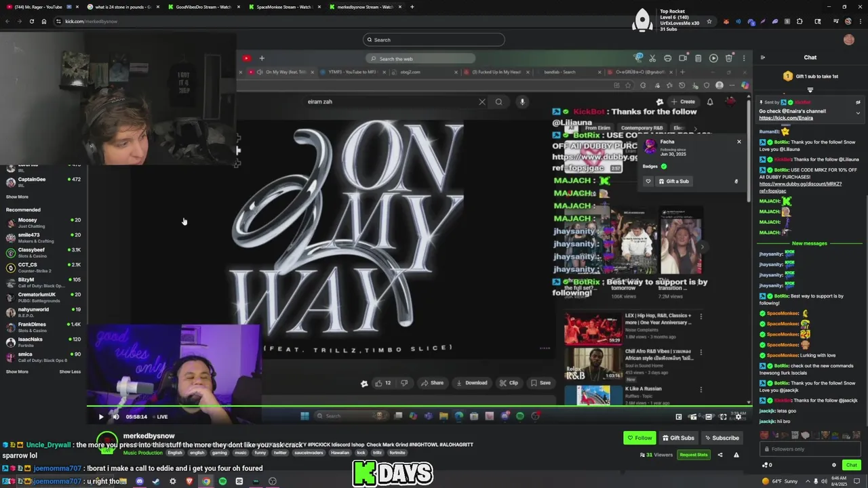This screenshot has height=488, width=868.
Task: Close the Facha user card popup
Action: click(739, 142)
